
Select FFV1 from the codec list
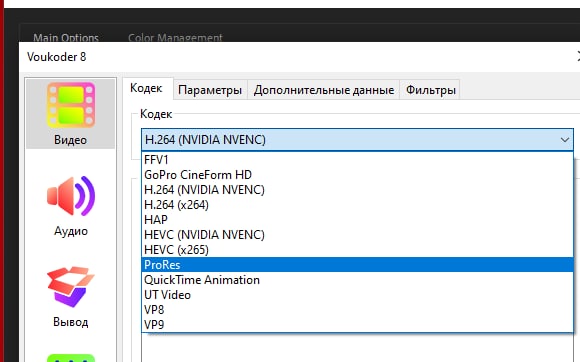357,160
